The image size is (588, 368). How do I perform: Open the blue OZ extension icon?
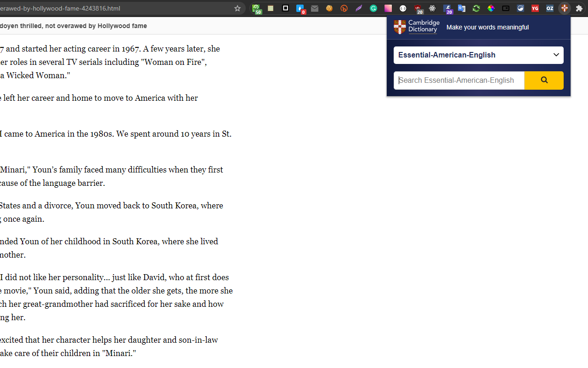coord(550,8)
